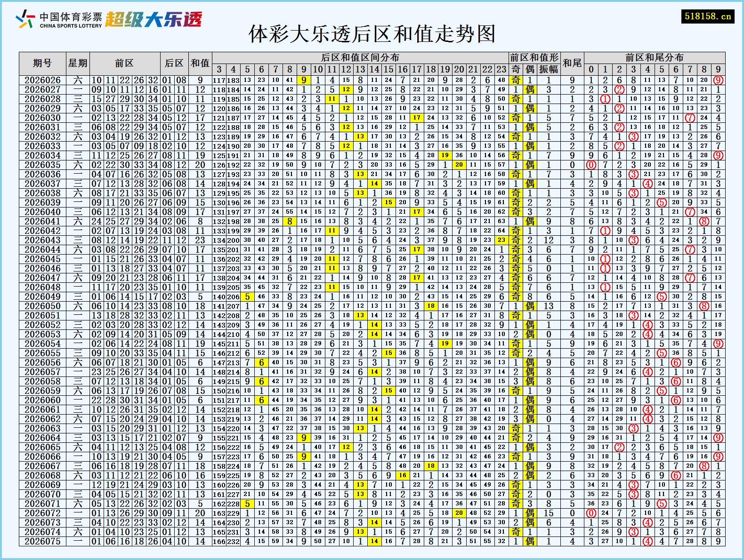Click 和值 value 5 in row 2026071
The width and height of the screenshot is (744, 560).
[x=200, y=504]
